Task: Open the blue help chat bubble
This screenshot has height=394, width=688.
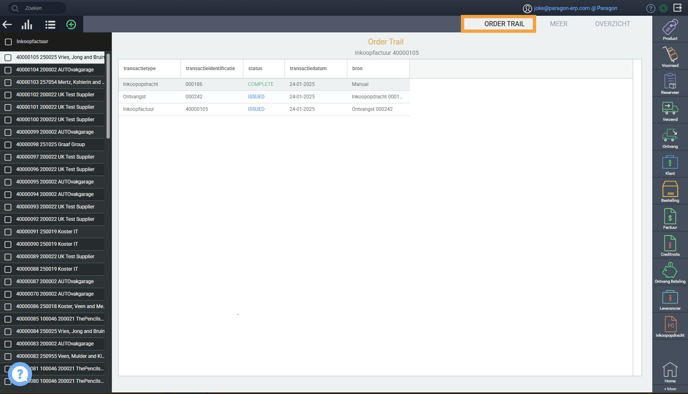Action: 20,374
